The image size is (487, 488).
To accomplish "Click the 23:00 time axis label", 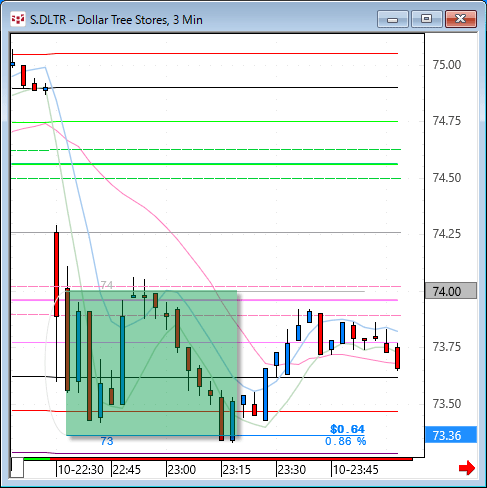I will [182, 470].
